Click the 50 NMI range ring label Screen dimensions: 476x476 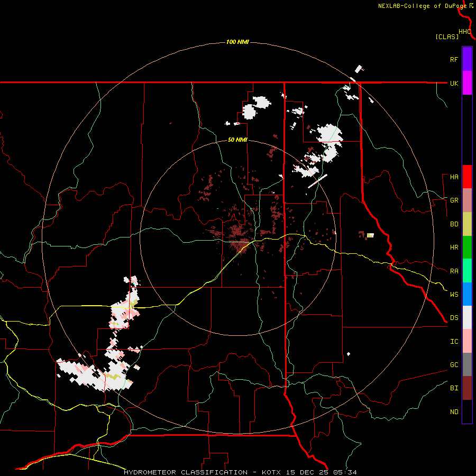[x=237, y=140]
